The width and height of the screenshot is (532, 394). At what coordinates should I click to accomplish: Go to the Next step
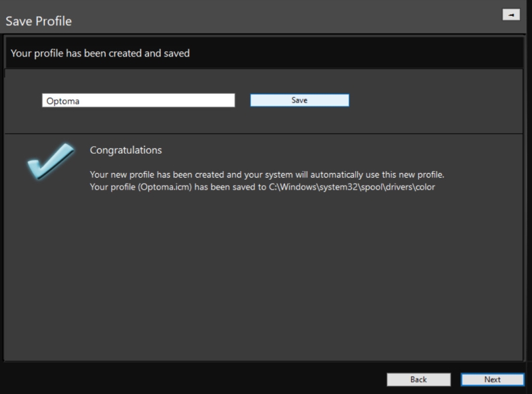[492, 379]
